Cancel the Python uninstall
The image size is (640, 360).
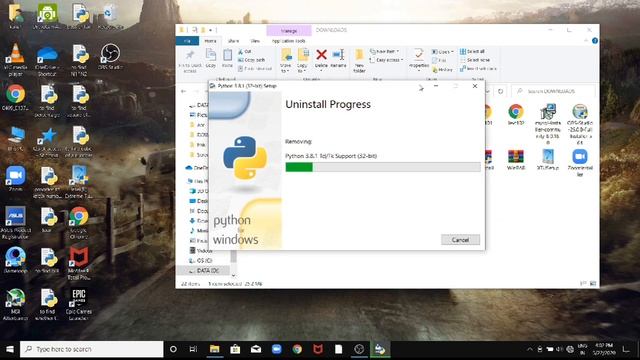pyautogui.click(x=460, y=240)
